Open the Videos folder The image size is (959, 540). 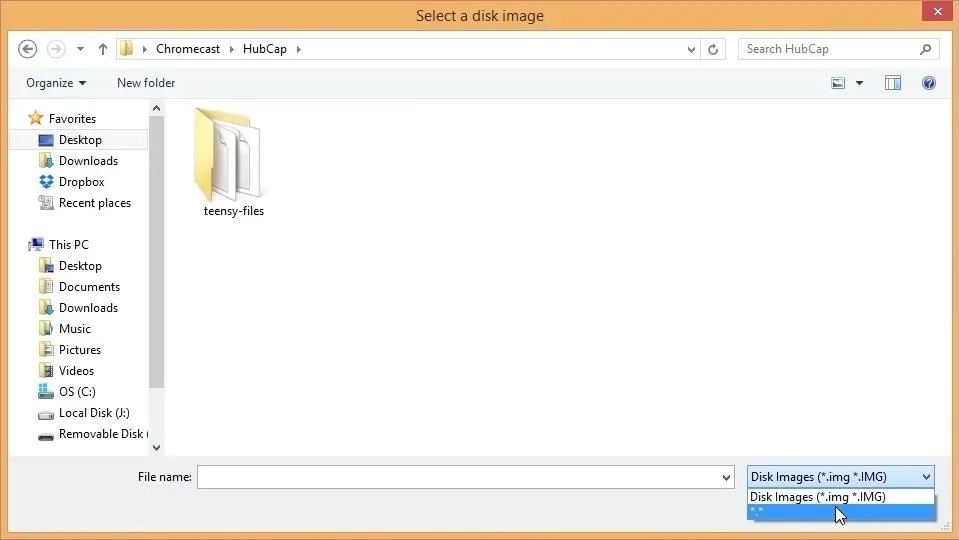click(76, 371)
